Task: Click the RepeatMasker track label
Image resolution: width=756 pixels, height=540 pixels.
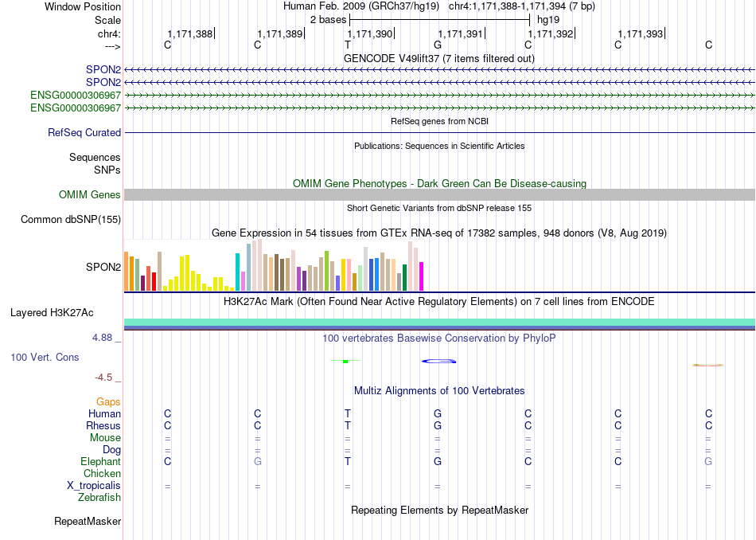Action: pos(88,522)
